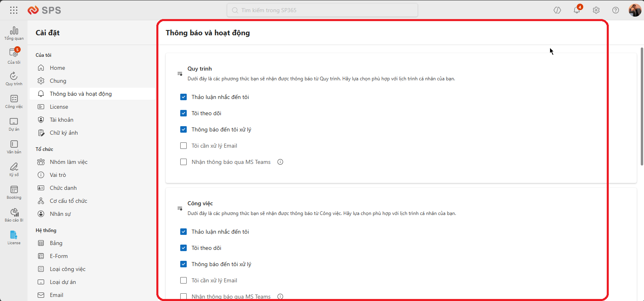Click the settings gear icon in header

[x=596, y=10]
